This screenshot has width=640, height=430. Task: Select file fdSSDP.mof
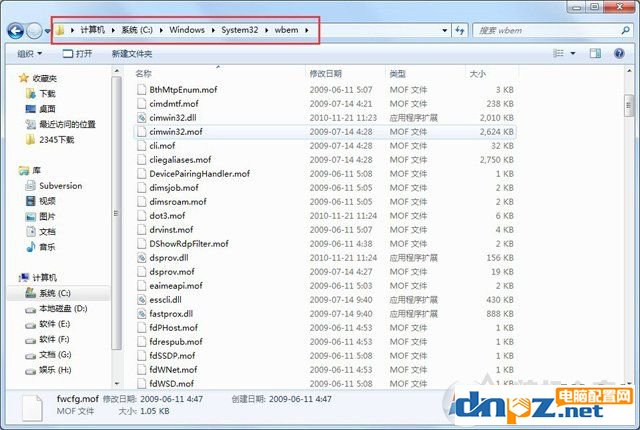pyautogui.click(x=172, y=356)
